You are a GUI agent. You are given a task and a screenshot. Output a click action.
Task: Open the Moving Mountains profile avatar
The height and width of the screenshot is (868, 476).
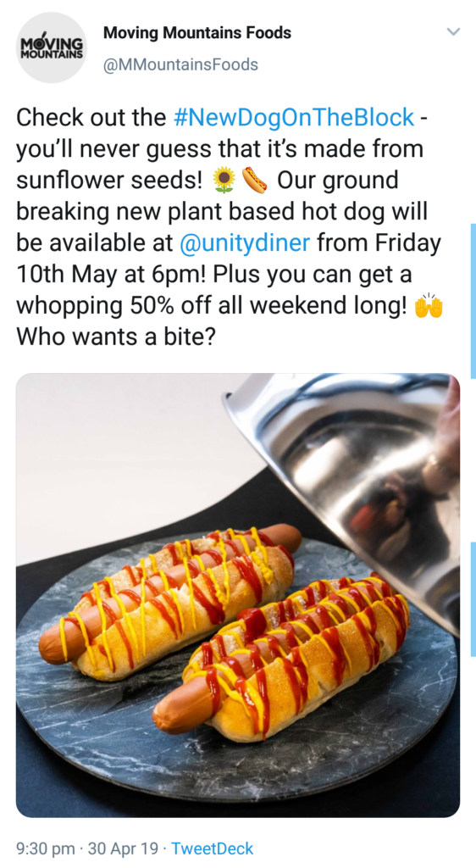tap(51, 47)
